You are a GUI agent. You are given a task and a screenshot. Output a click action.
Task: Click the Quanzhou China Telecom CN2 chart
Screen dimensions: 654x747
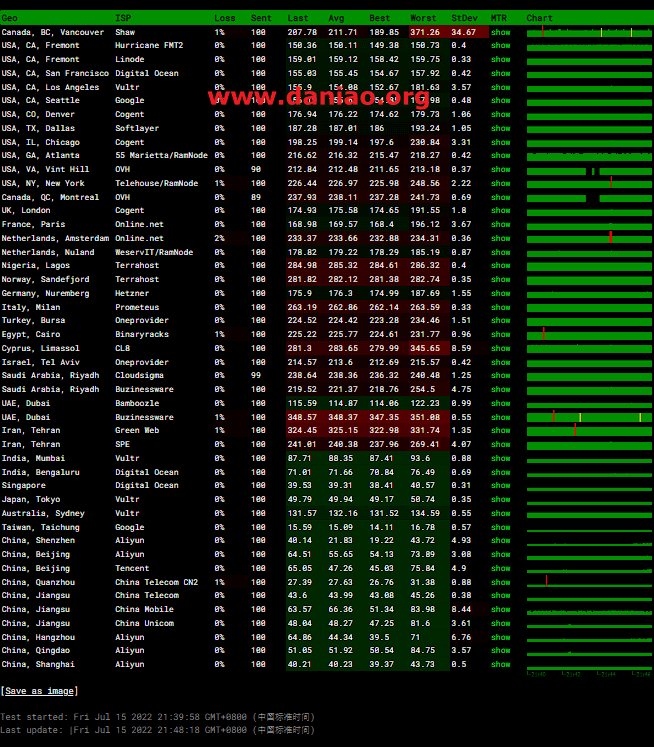589,582
